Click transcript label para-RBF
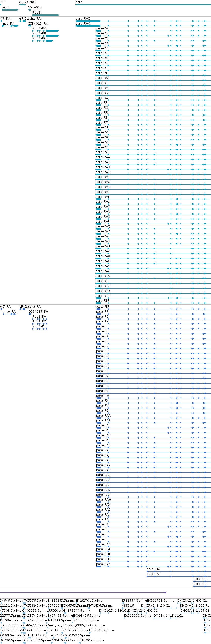Viewport: 211px width, 644px height. pos(102,301)
